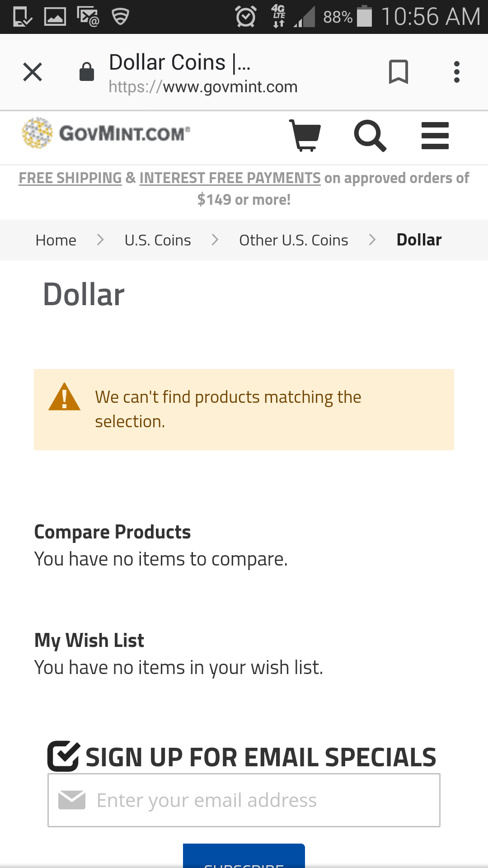Open the hamburger navigation menu
Viewport: 488px width, 868px height.
[x=435, y=135]
